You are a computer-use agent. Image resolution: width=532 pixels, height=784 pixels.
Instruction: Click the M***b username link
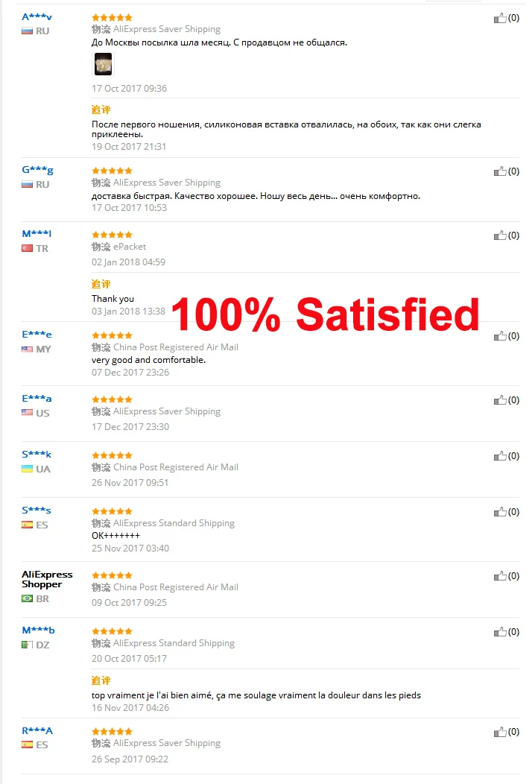click(38, 630)
